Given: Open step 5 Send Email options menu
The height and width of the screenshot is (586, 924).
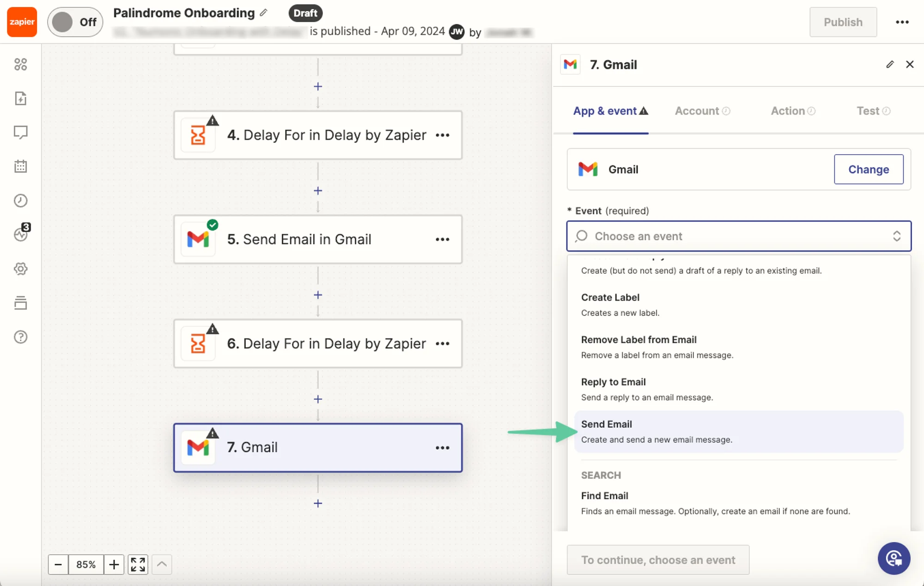Looking at the screenshot, I should 442,239.
